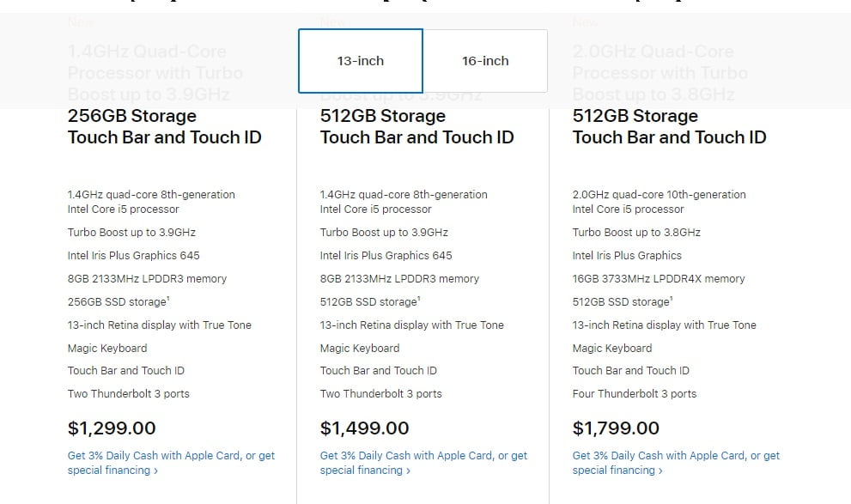
Task: Switch to the 16-inch size tab
Action: pyautogui.click(x=485, y=61)
